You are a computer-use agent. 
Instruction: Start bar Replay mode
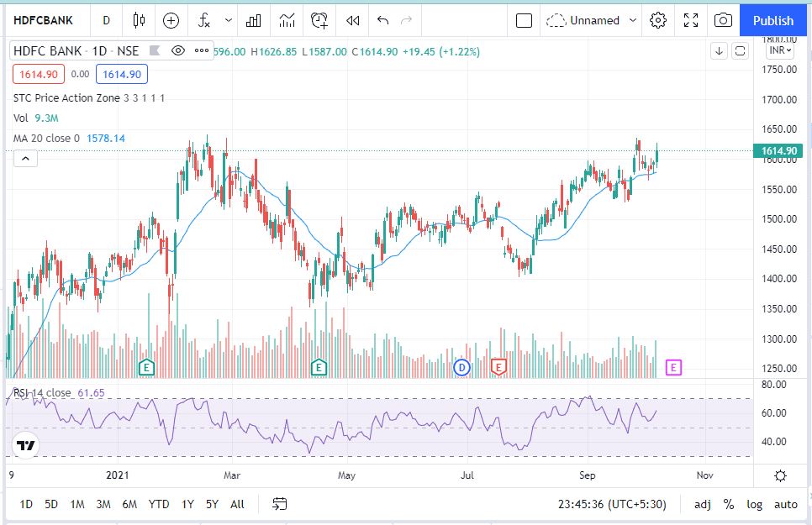pyautogui.click(x=353, y=20)
